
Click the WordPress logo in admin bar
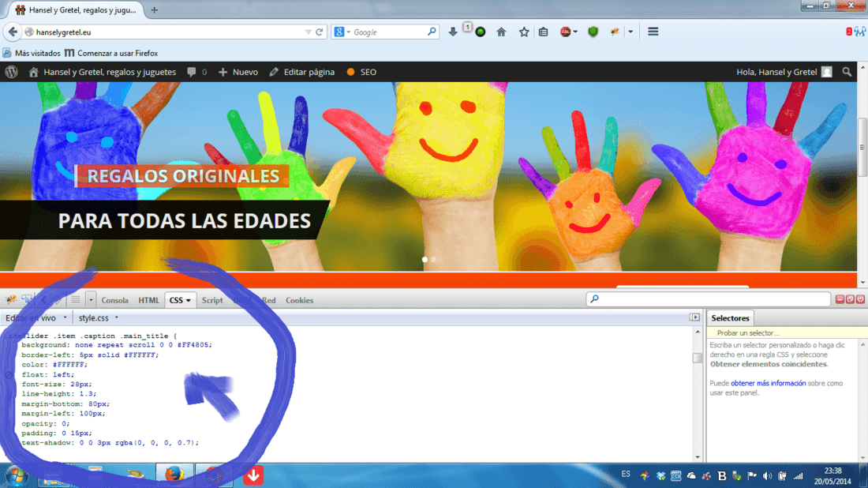click(x=12, y=72)
